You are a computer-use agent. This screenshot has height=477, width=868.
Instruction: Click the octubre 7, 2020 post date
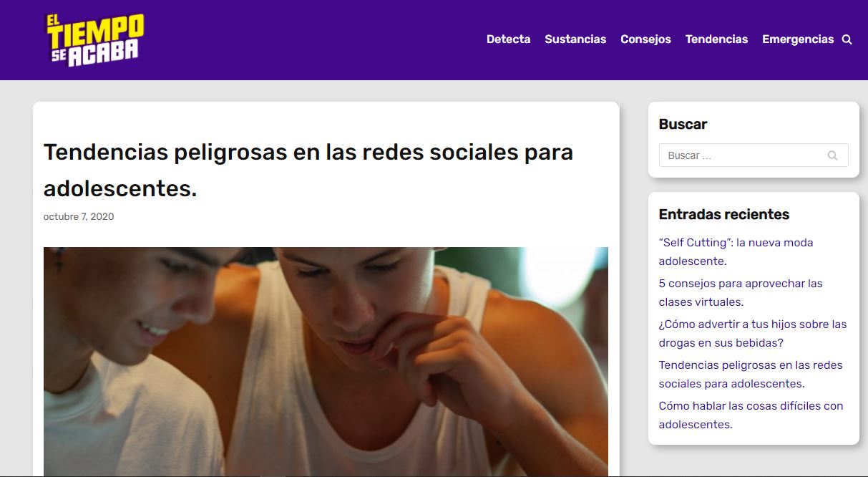[79, 216]
